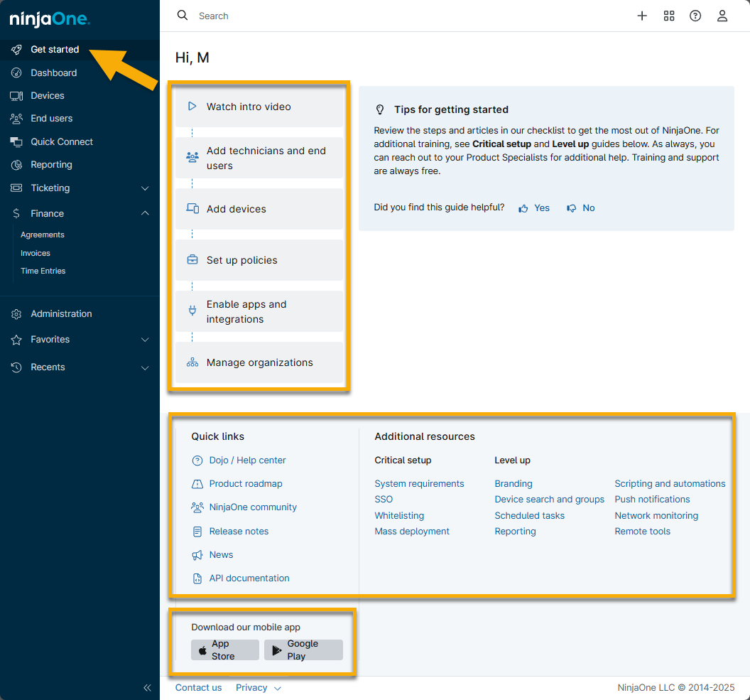Screen dimensions: 750x700
Task: Click the plus add icon in header
Action: pyautogui.click(x=642, y=16)
